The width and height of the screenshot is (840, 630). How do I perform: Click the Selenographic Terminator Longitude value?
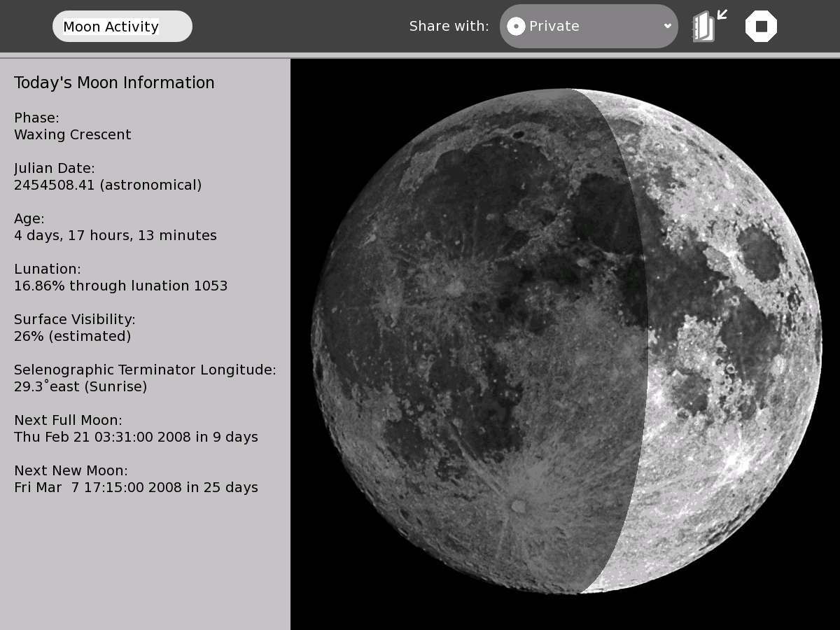click(x=80, y=386)
